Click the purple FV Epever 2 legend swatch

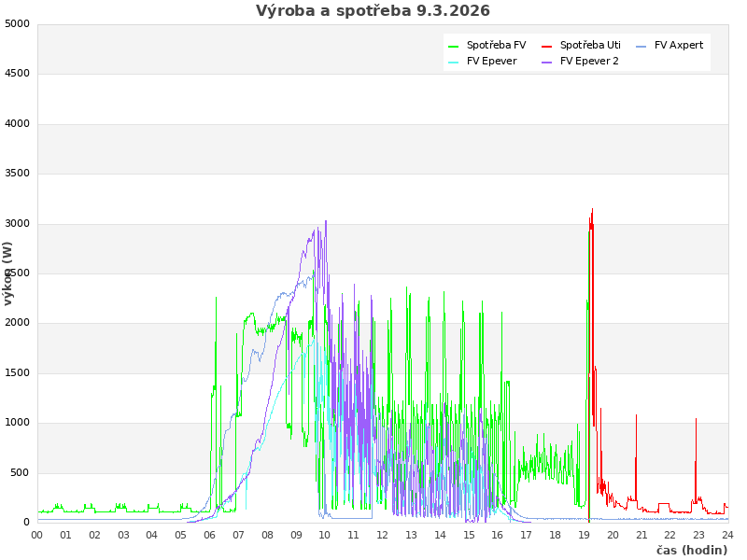point(547,62)
